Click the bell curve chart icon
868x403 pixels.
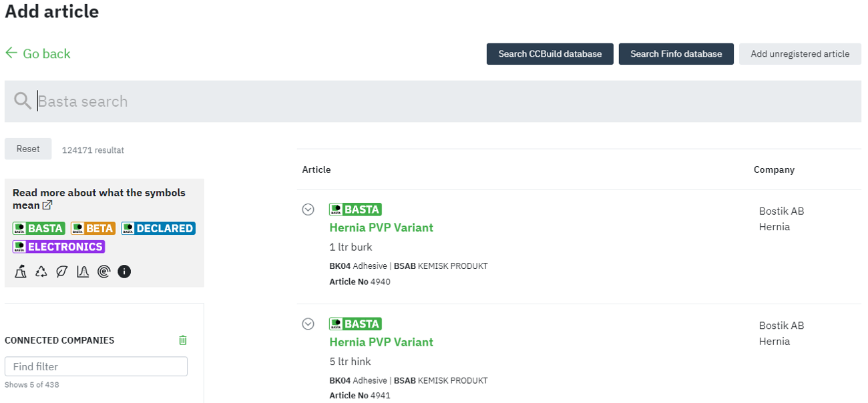(x=83, y=272)
